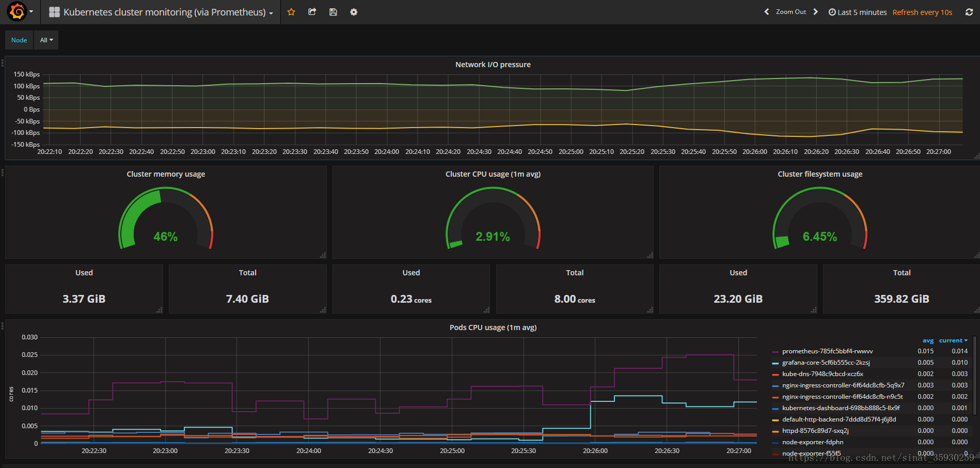
Task: Click the Node variable label
Action: 19,40
